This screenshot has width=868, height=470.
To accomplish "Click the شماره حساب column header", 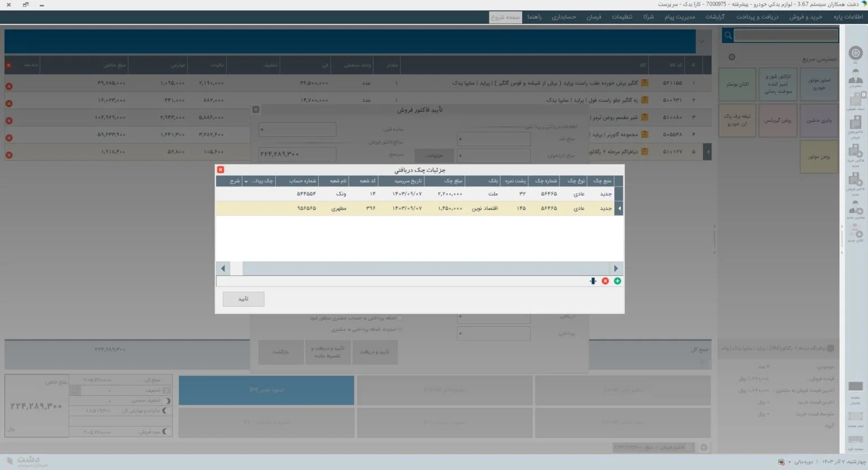I will 297,181.
